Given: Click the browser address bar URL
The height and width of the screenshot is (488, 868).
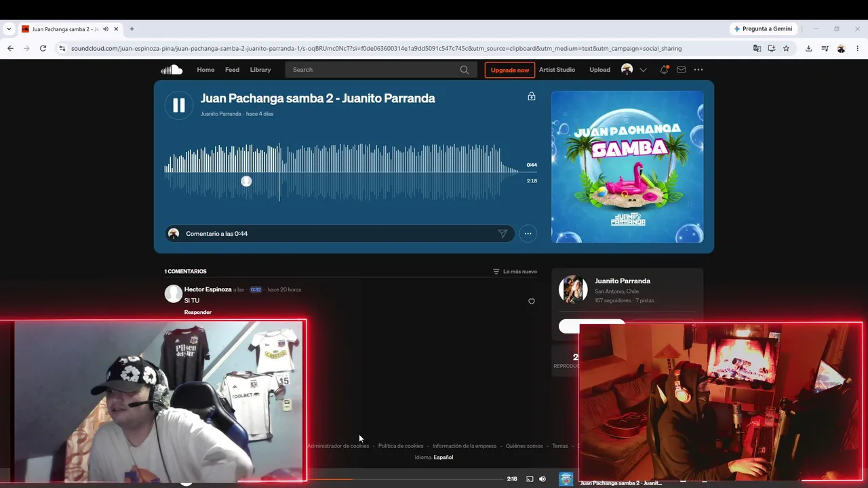Looking at the screenshot, I should [x=376, y=48].
